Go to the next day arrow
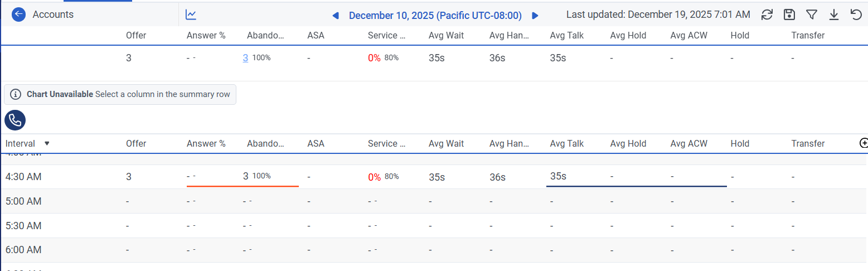The width and height of the screenshot is (868, 271). [535, 16]
